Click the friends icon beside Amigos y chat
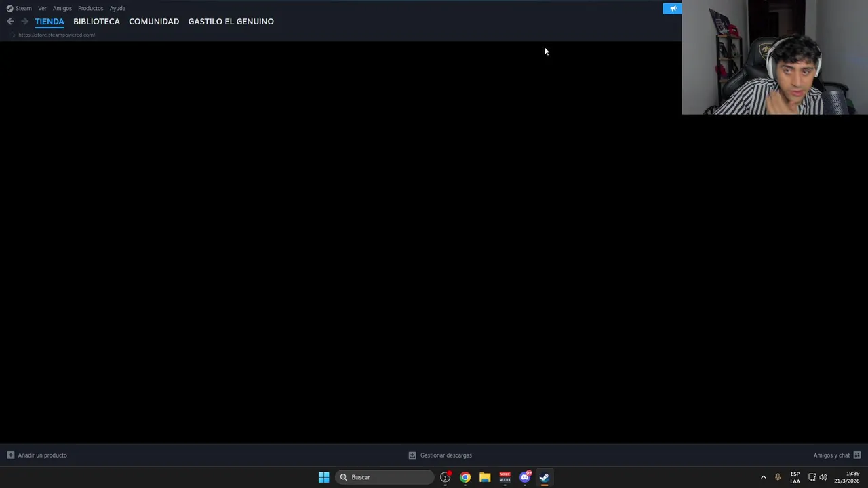This screenshot has width=868, height=488. (857, 455)
